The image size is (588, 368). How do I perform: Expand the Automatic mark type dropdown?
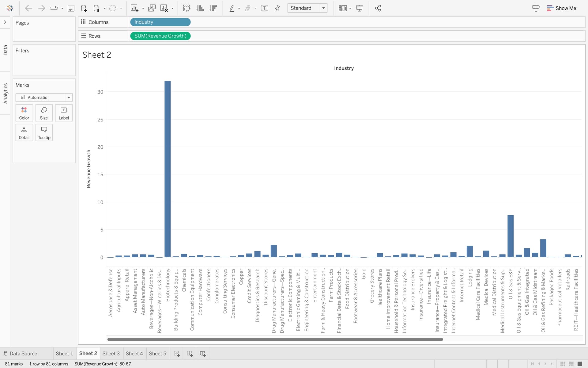point(69,98)
